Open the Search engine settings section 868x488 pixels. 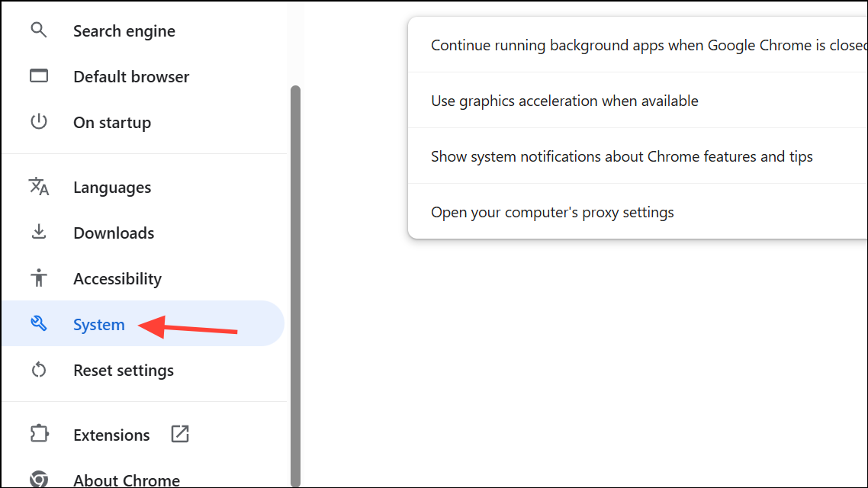pos(124,31)
